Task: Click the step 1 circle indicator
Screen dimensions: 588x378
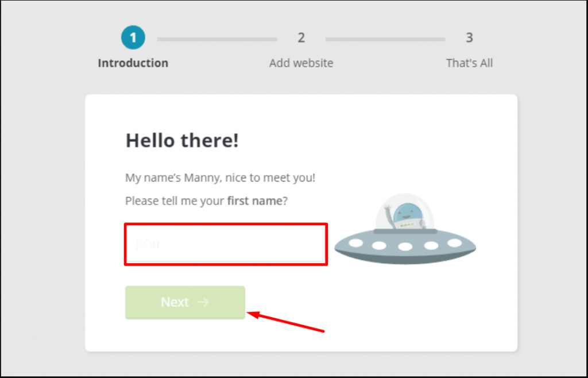Action: [133, 37]
